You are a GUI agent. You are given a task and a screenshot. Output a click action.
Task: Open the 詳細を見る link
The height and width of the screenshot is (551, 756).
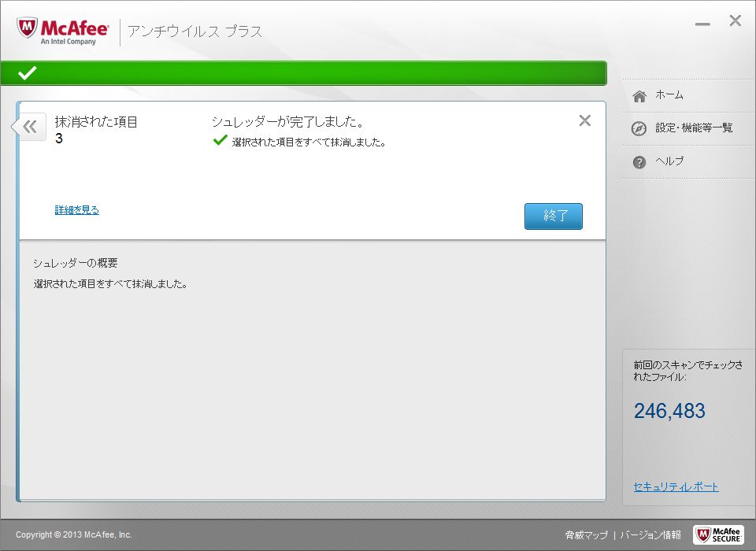[x=76, y=209]
